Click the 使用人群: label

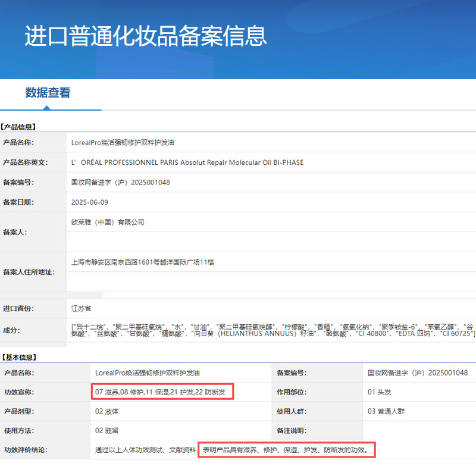(292, 411)
